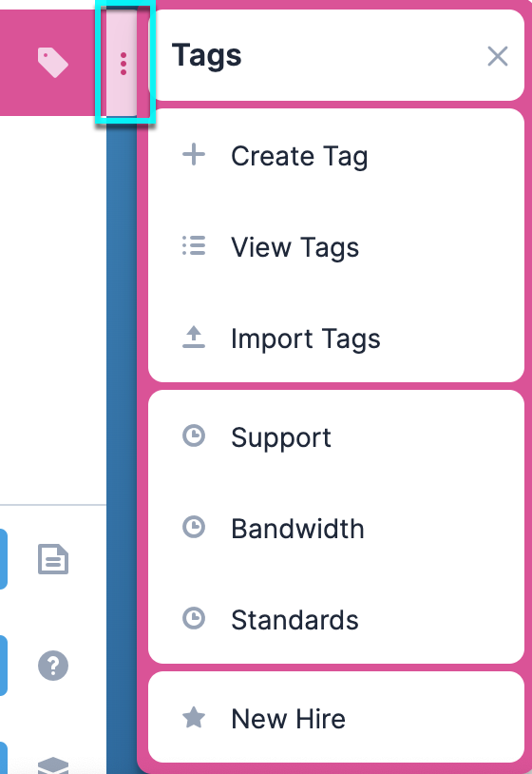Click the document icon in the sidebar
Image resolution: width=532 pixels, height=774 pixels.
tap(53, 559)
